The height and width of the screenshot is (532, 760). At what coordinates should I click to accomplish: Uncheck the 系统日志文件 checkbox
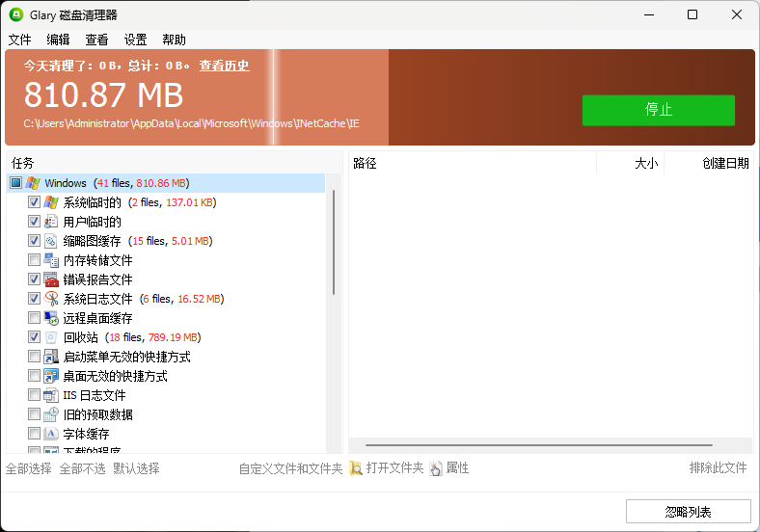pyautogui.click(x=34, y=299)
